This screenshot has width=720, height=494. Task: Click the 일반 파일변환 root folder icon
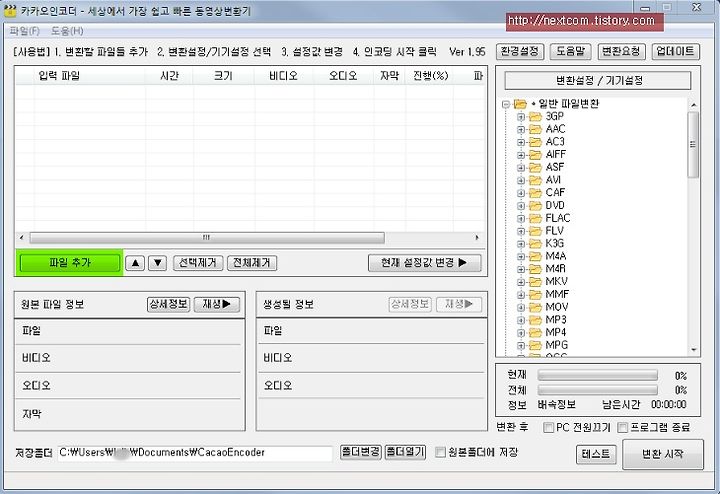[520, 104]
